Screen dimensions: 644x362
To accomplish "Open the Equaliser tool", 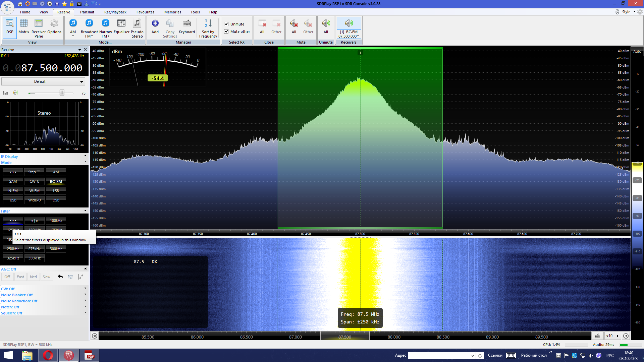I will pos(121,26).
